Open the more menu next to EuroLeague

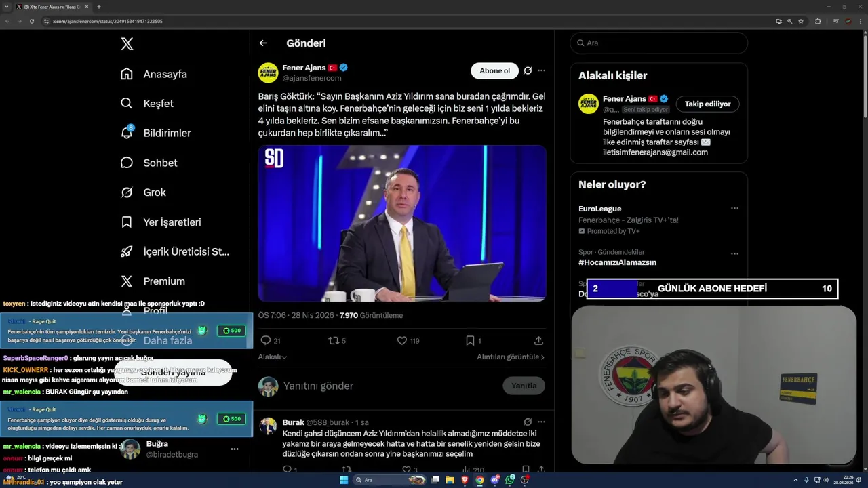734,209
